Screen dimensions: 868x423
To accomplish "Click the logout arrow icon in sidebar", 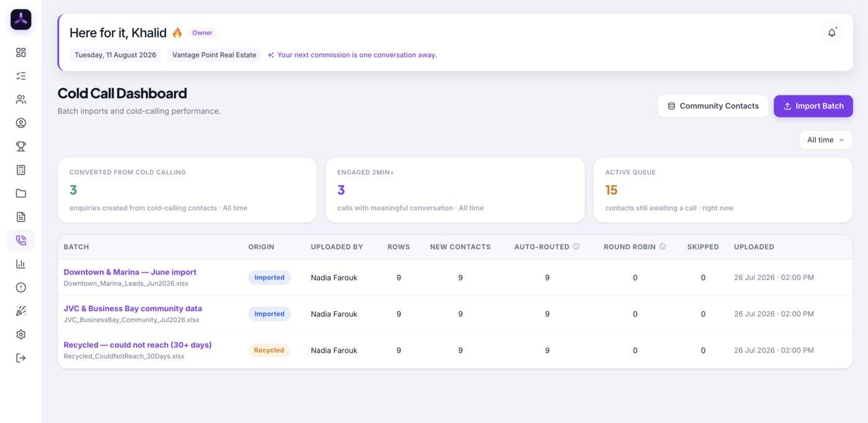I will [21, 358].
